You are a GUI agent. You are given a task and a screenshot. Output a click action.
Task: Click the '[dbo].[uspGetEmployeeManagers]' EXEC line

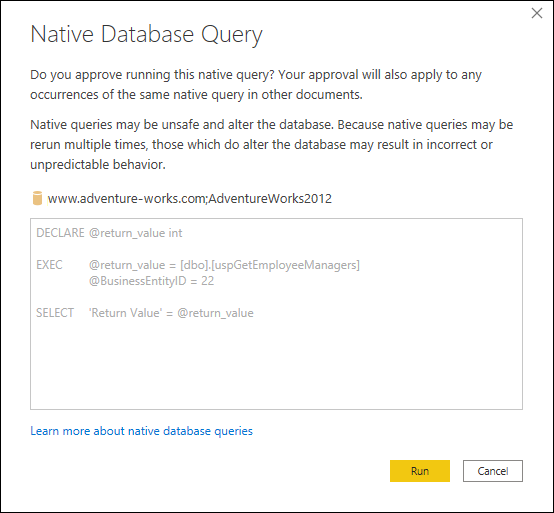coord(198,265)
